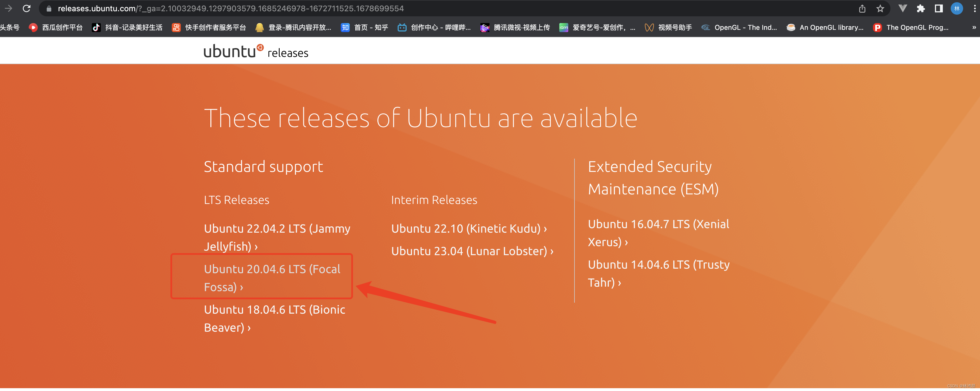Viewport: 980px width, 391px height.
Task: Open the 西瓜创作平台 bookmark
Action: (x=55, y=27)
